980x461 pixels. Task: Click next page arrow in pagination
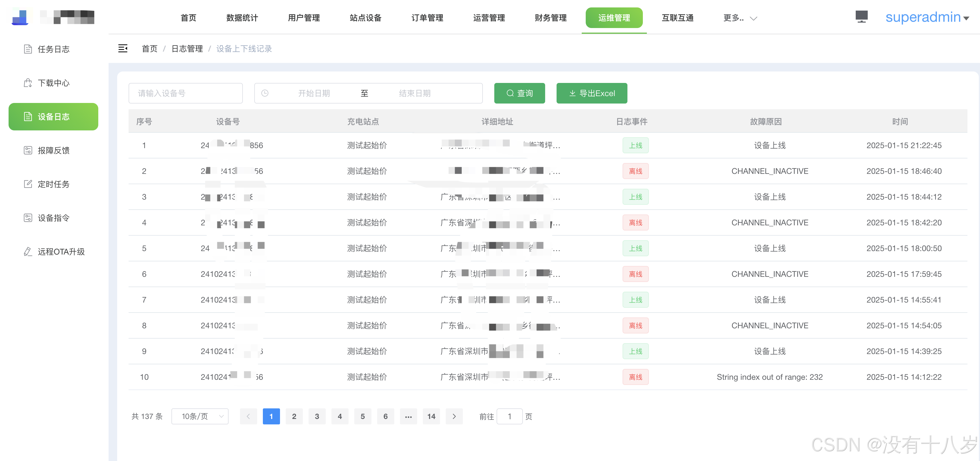454,416
